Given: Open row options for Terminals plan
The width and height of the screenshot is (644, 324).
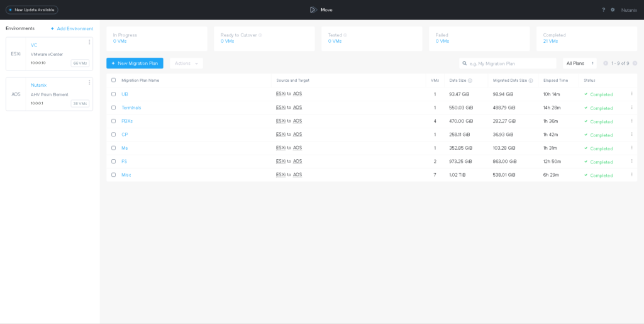Looking at the screenshot, I should point(631,107).
